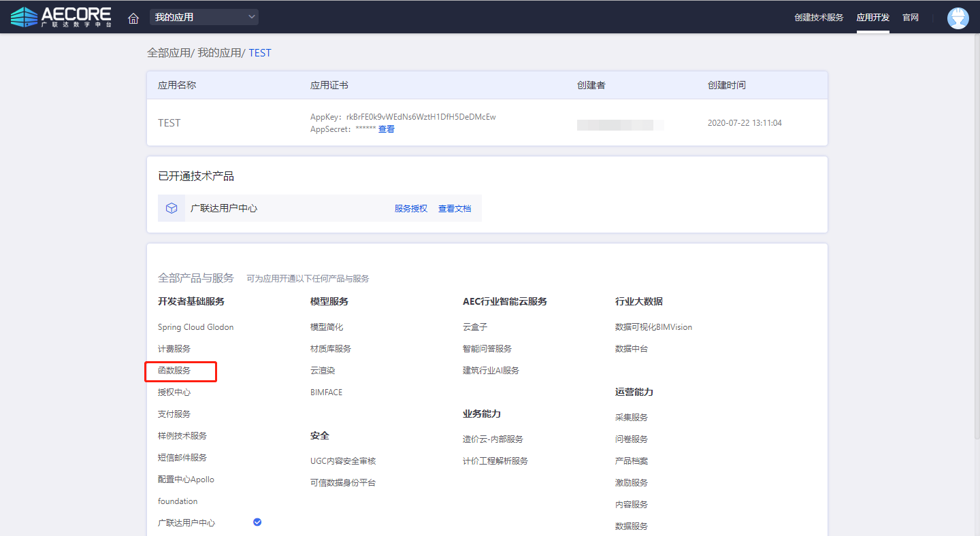
Task: Open 创建技术服务 in top navigation
Action: [x=818, y=18]
